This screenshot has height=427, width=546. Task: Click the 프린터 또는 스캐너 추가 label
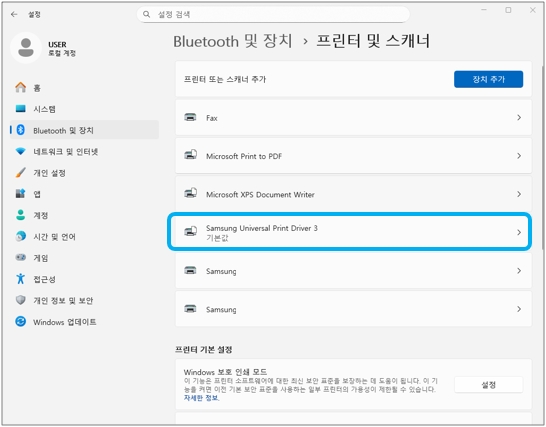225,79
